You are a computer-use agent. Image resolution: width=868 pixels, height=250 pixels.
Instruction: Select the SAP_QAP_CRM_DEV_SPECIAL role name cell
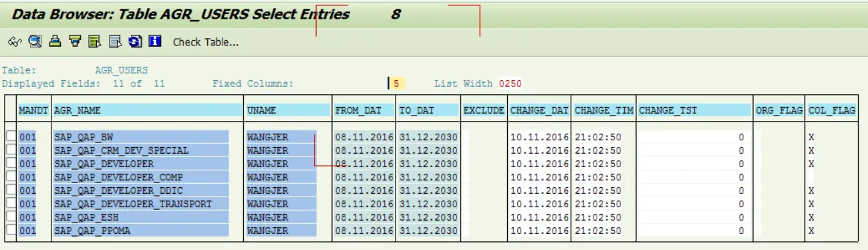141,150
